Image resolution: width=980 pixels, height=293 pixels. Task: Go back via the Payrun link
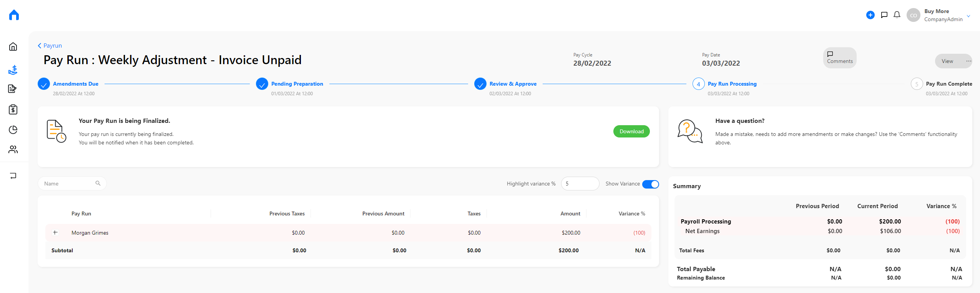click(x=50, y=45)
